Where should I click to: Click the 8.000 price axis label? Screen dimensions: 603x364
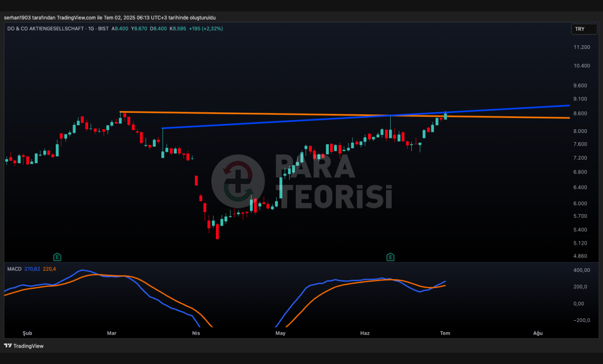(580, 131)
